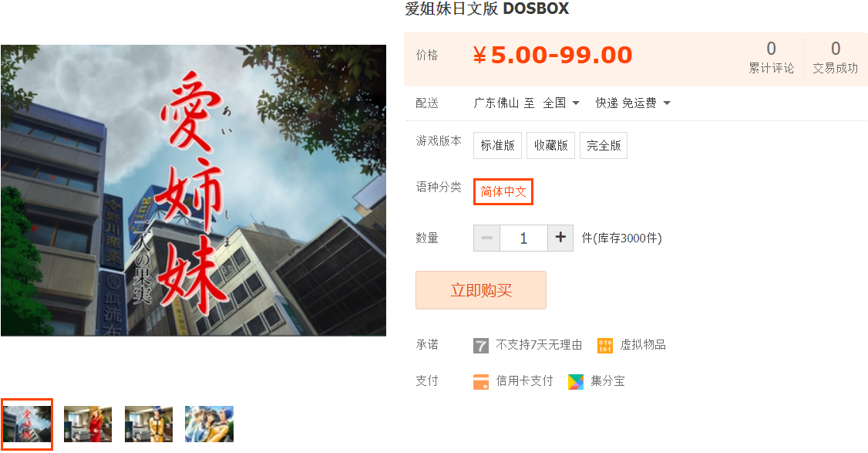868x453 pixels.
Task: Select the 完全版 game version
Action: (604, 145)
